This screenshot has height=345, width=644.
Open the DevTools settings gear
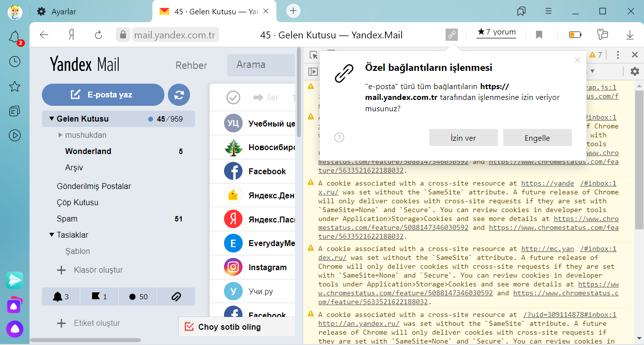635,71
